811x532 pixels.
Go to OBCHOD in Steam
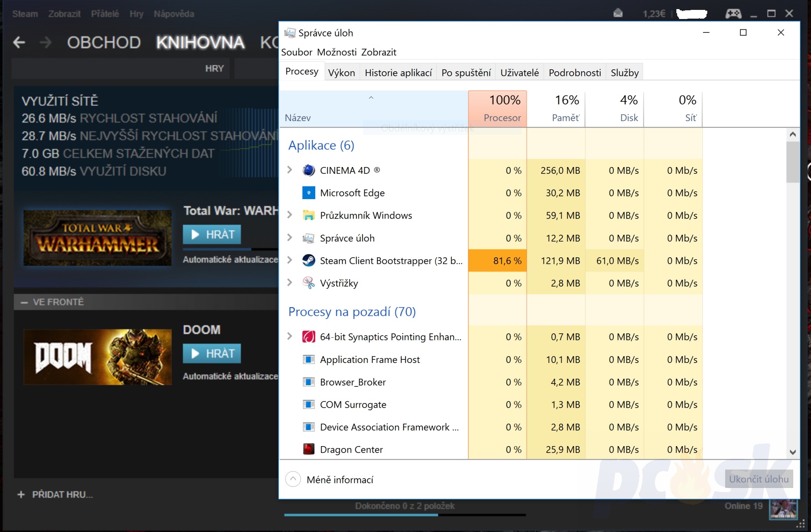[x=104, y=42]
